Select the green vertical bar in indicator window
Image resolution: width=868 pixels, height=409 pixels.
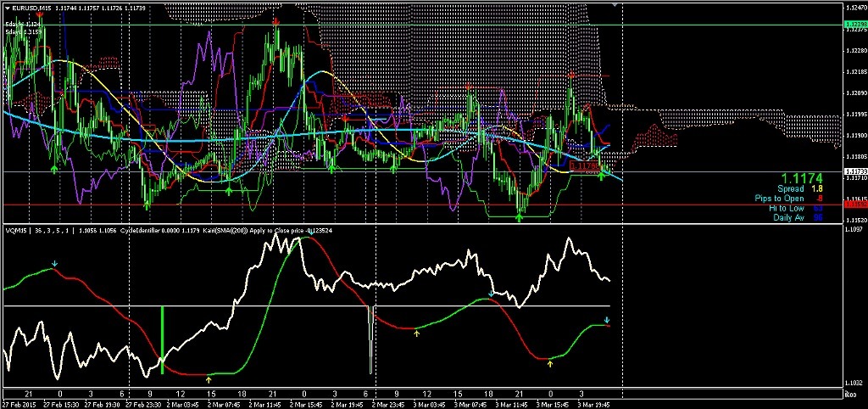(162, 339)
